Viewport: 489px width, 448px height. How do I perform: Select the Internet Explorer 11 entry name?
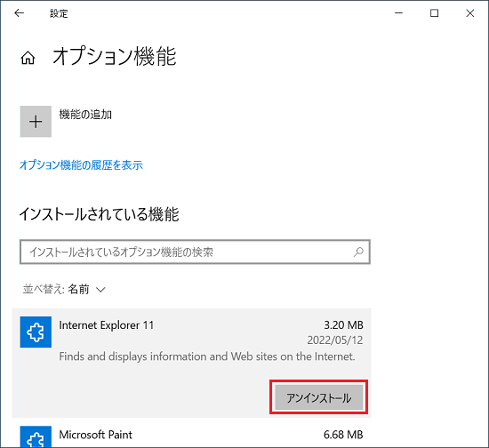[107, 325]
